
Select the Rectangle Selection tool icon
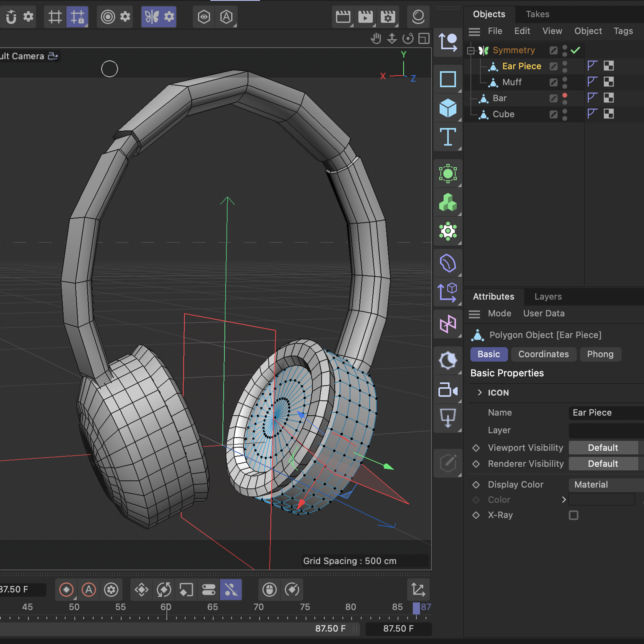448,79
